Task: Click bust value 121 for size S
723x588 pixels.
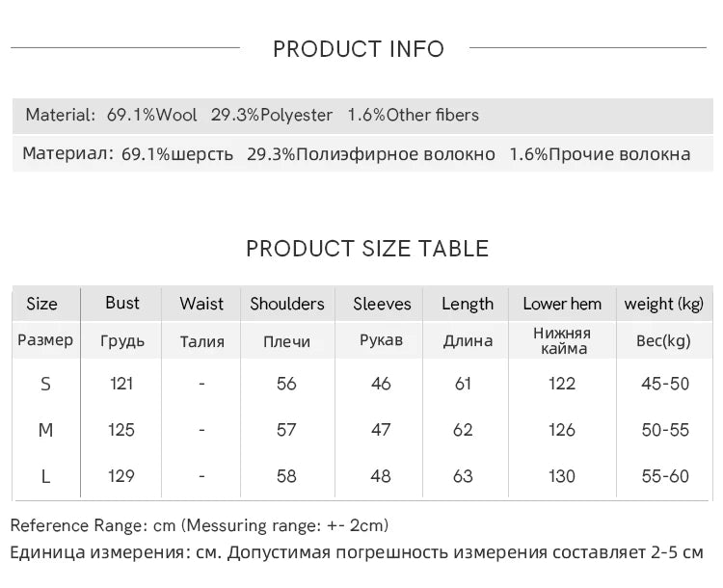Action: [x=121, y=384]
